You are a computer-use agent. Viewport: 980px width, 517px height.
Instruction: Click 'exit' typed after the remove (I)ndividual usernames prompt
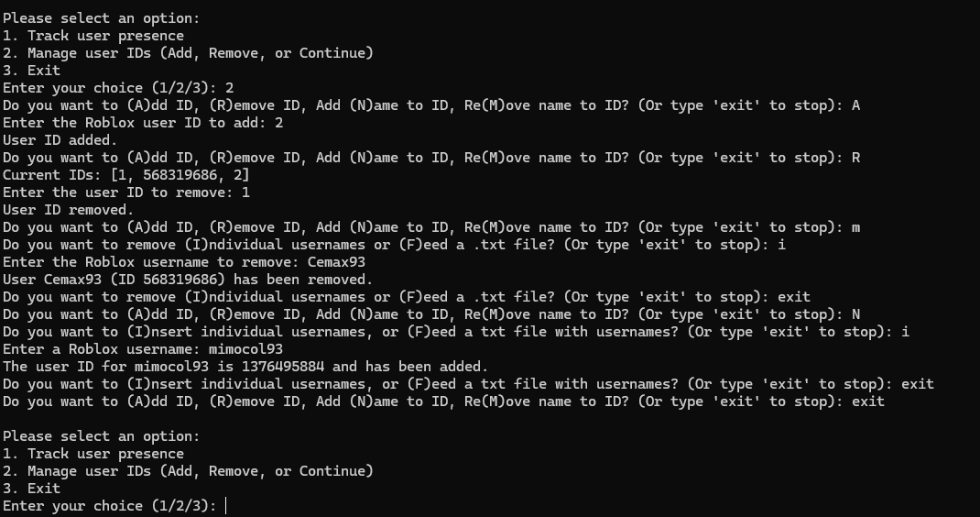click(x=794, y=297)
